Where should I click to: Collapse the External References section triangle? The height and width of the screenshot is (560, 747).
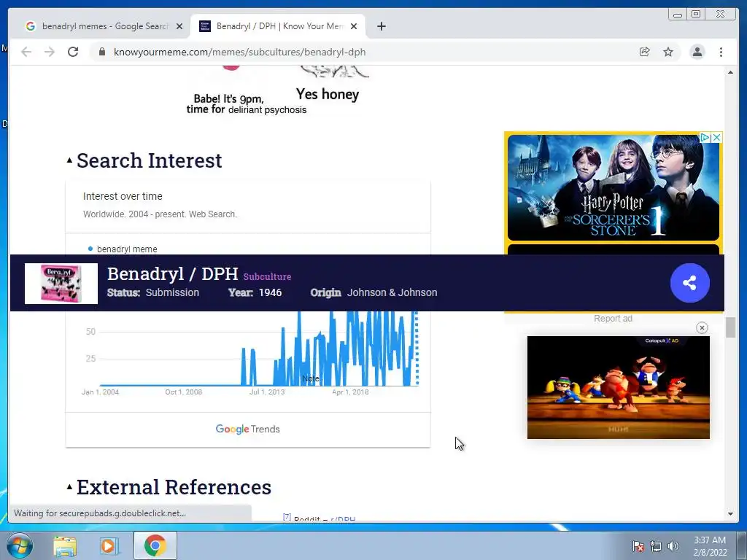click(x=69, y=486)
